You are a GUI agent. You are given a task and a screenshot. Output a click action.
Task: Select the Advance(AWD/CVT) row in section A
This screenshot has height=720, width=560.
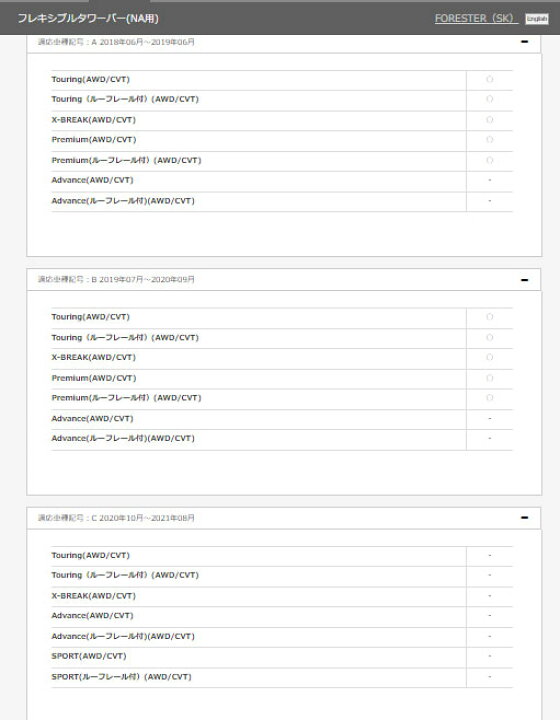282,180
